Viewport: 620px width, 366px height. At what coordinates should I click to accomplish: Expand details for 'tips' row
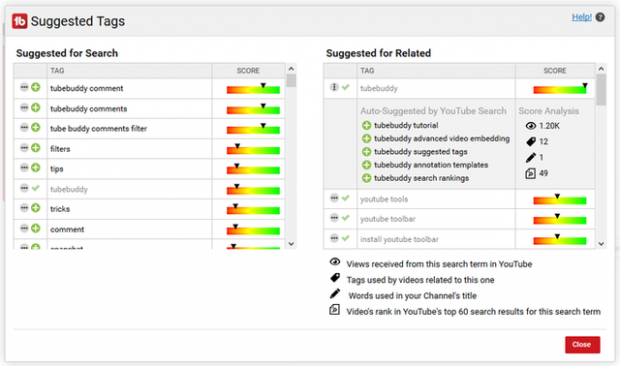tap(24, 168)
